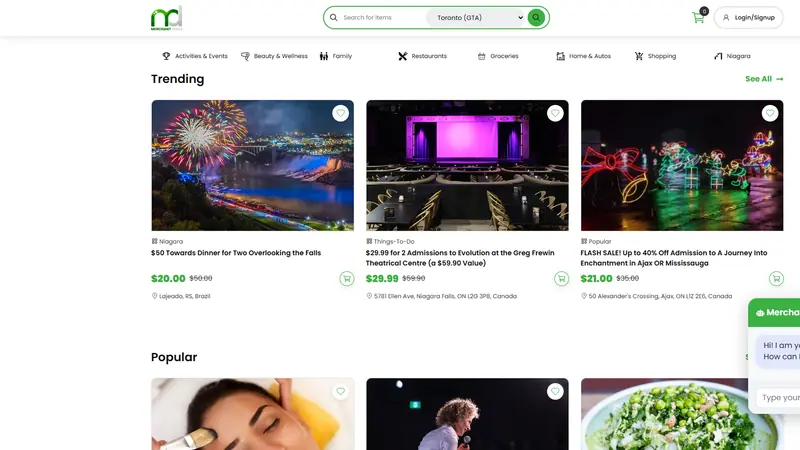Open the purple-lit theatre deal image
Viewport: 800px width, 450px height.
(x=467, y=165)
